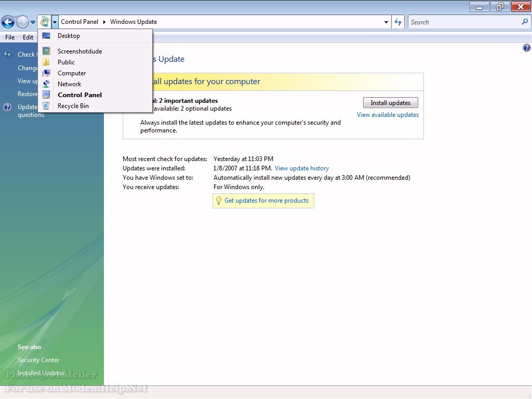Open the recent pages dropdown arrow
This screenshot has height=399, width=532.
33,22
